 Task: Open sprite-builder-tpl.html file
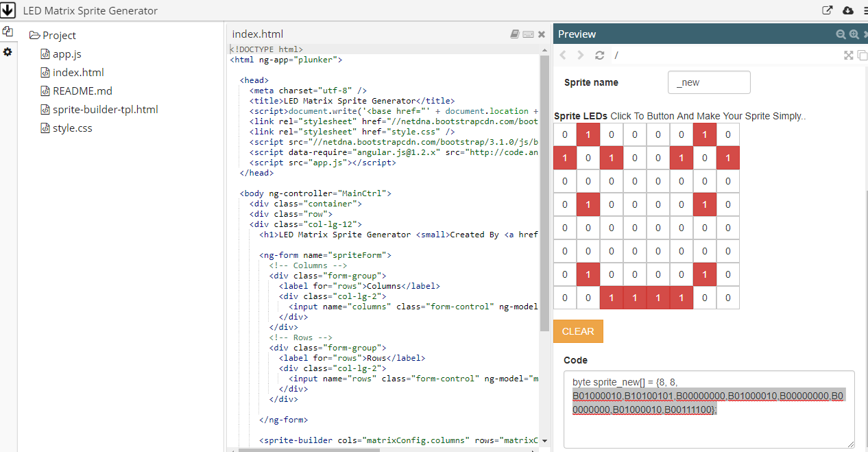[105, 110]
